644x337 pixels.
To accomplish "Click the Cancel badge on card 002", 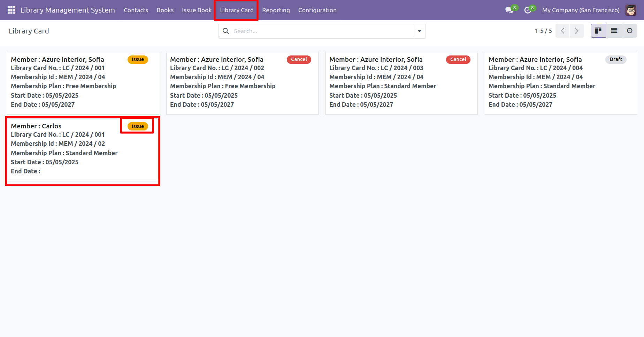I will (x=299, y=60).
